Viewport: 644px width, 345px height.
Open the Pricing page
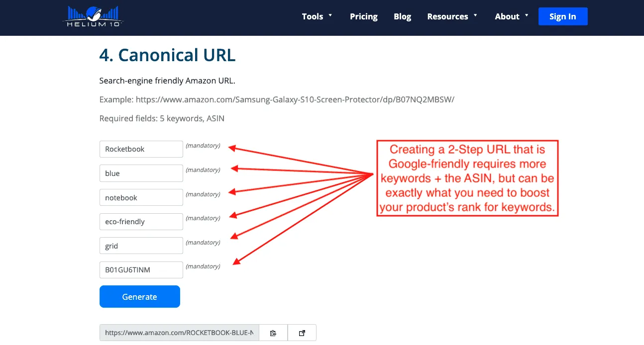click(363, 16)
